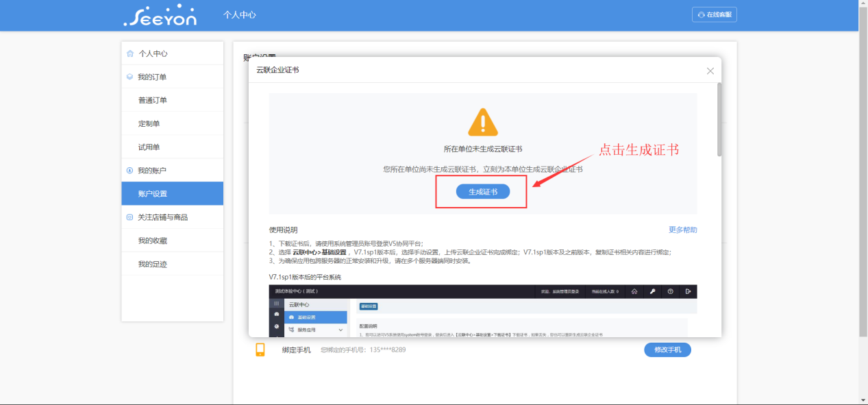
Task: Click the orange phone icon next to 绑定手机
Action: (x=260, y=349)
